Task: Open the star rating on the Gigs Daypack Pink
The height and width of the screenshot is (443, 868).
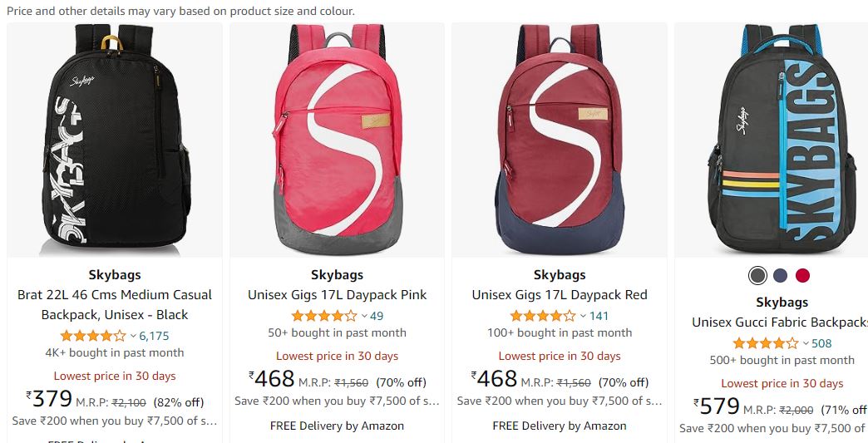Action: tap(324, 316)
